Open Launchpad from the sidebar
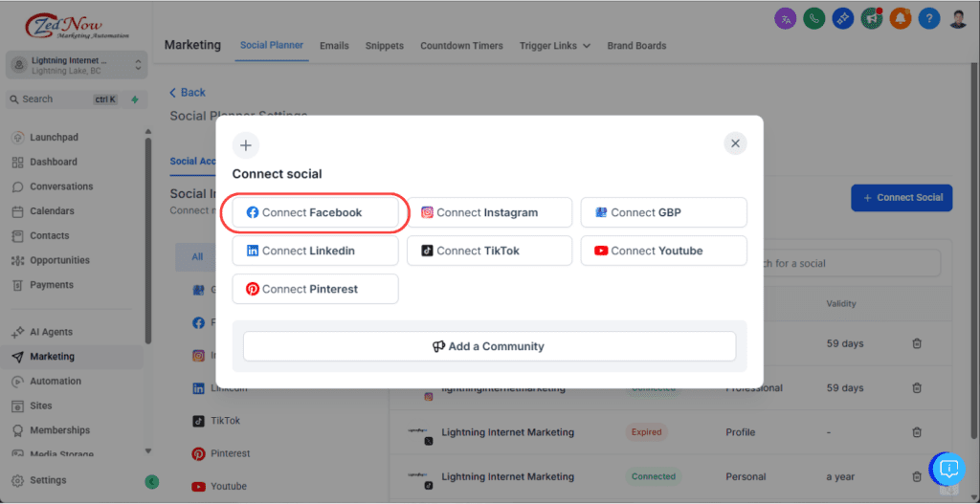 coord(54,138)
